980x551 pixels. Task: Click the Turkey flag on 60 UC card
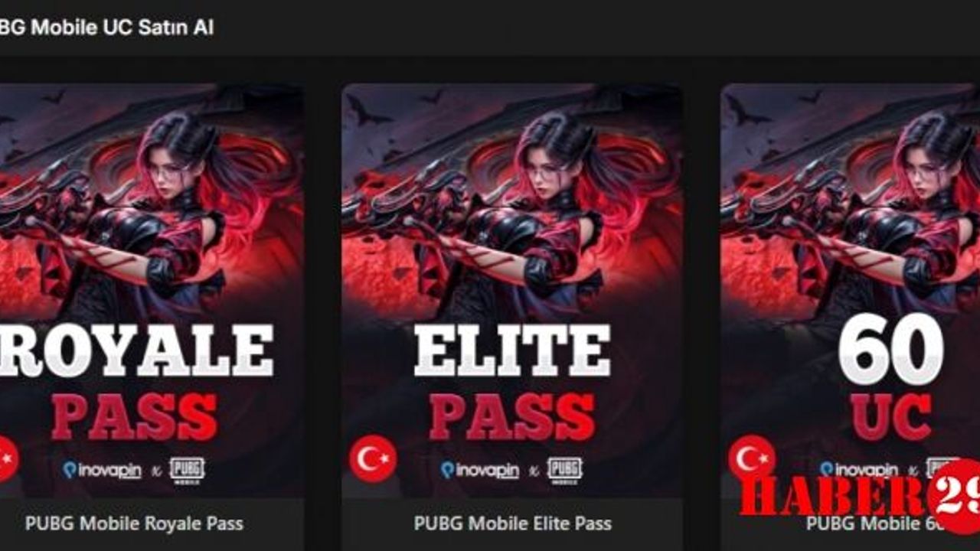(752, 458)
